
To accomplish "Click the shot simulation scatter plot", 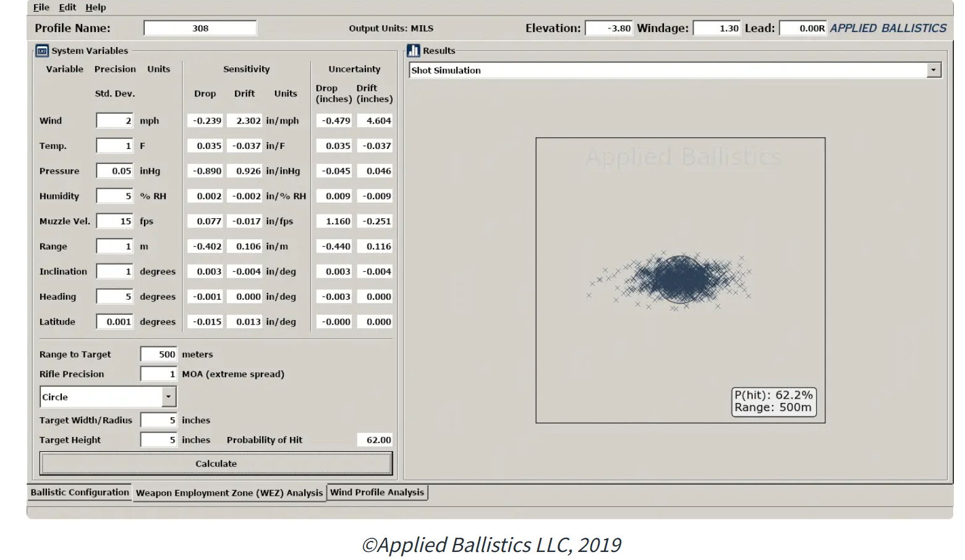I will [x=680, y=280].
